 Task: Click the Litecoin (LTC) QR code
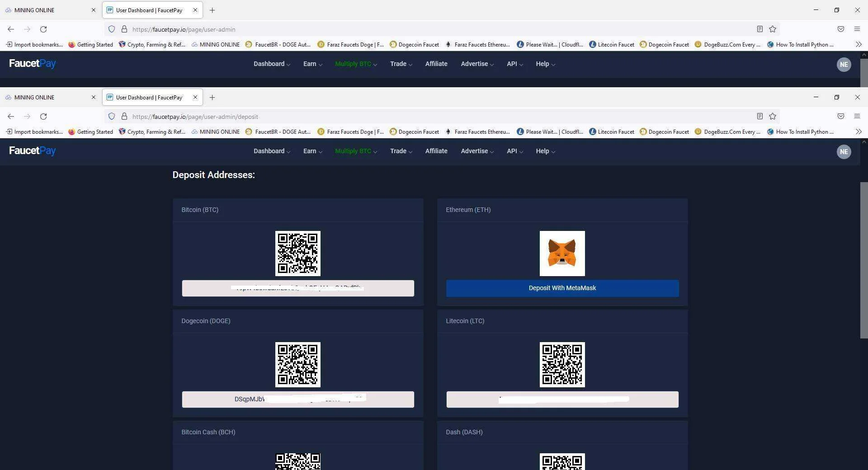pyautogui.click(x=562, y=365)
